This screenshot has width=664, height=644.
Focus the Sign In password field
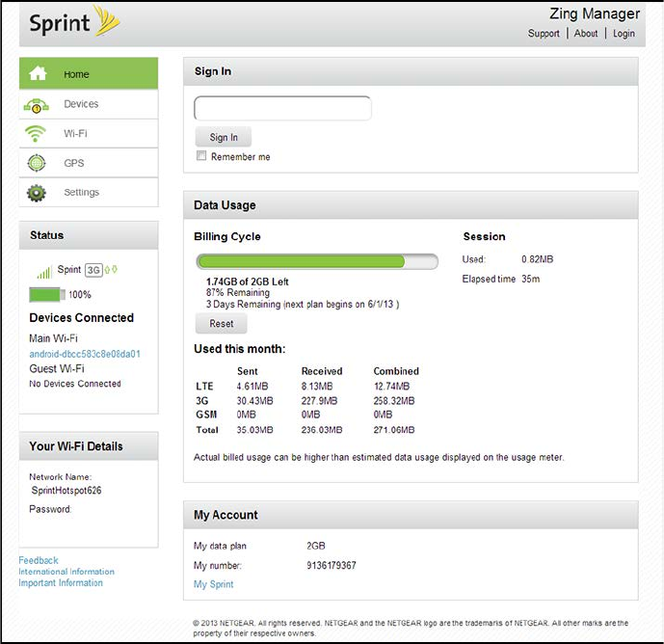[x=282, y=108]
